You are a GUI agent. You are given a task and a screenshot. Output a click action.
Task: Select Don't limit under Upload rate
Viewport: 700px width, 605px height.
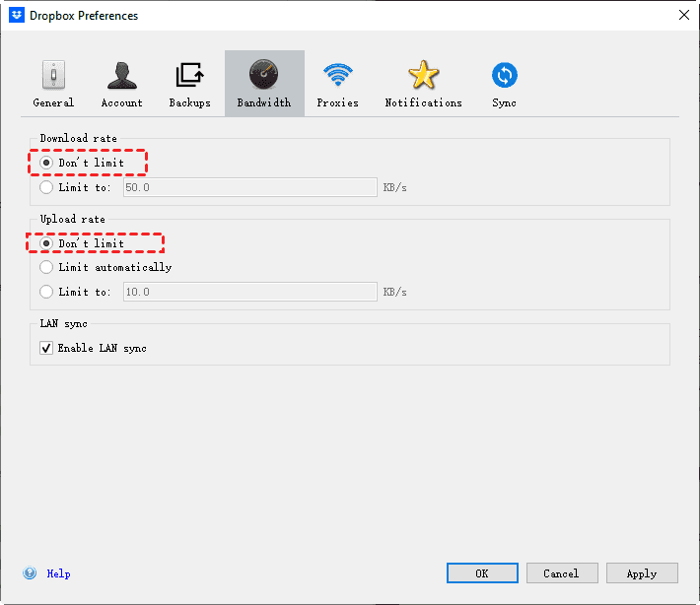pos(46,243)
